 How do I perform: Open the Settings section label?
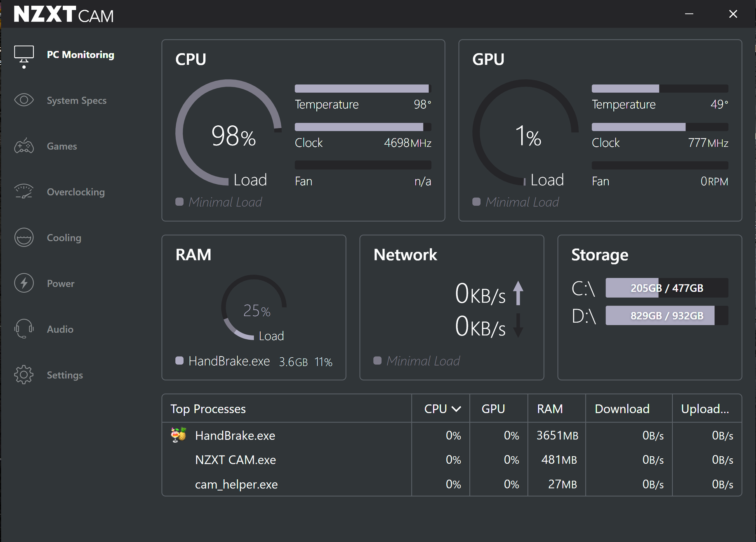click(65, 375)
